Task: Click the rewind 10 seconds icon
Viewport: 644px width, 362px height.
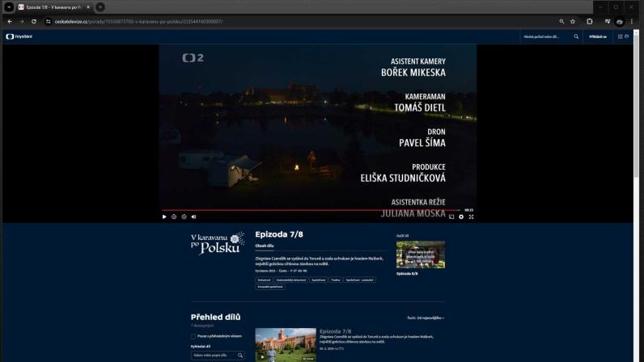Action: pos(174,217)
